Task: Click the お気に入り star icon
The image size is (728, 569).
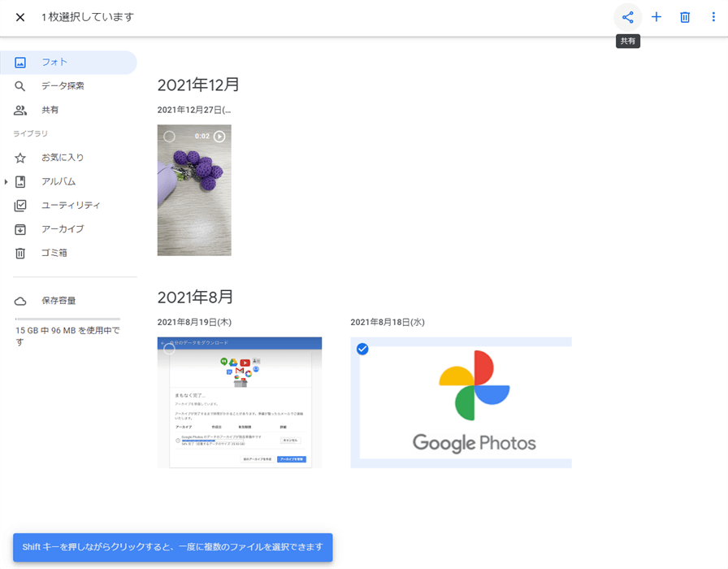Action: (x=20, y=158)
